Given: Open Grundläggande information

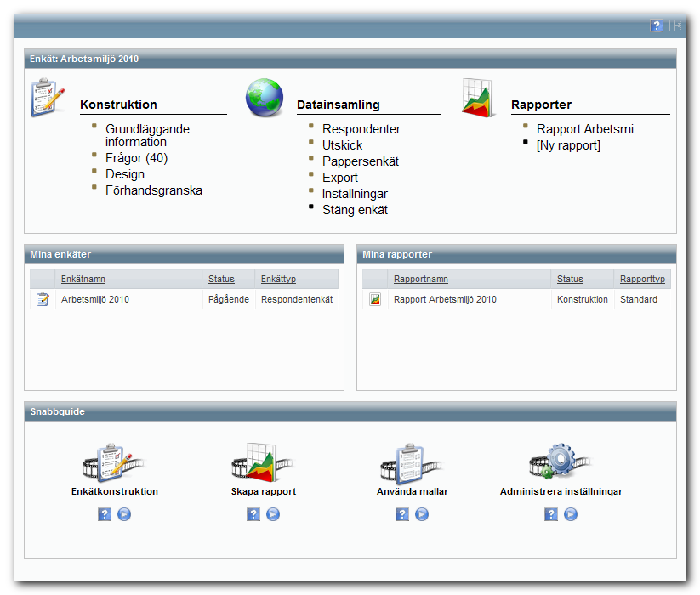Looking at the screenshot, I should (x=147, y=136).
